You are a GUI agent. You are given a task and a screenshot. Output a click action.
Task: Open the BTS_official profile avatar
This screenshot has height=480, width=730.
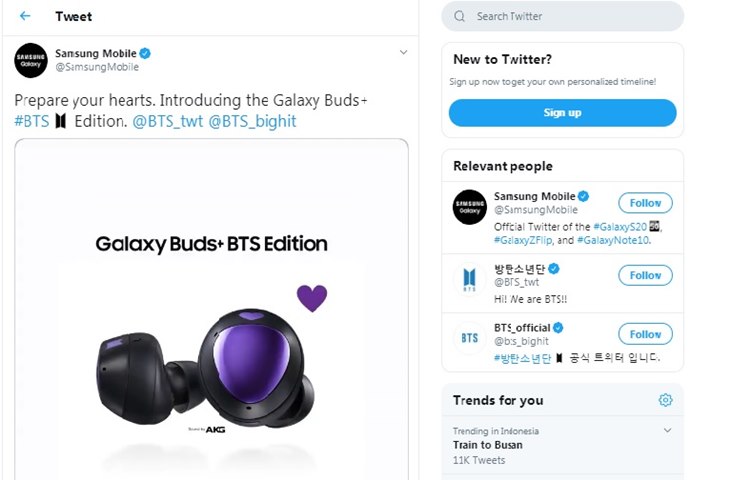click(470, 338)
